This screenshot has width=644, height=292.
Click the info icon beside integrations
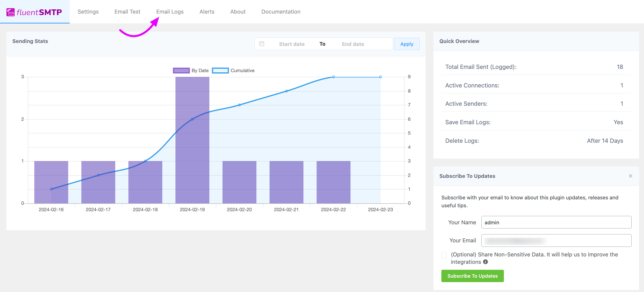coord(485,262)
